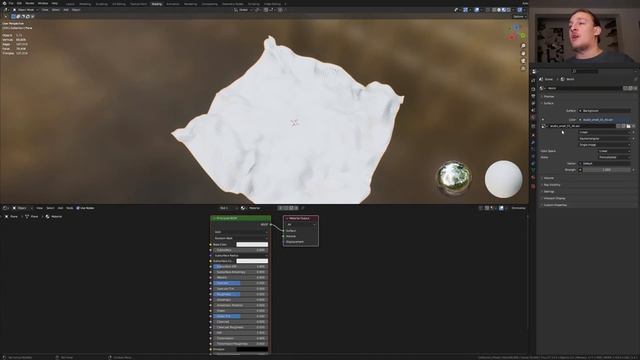Screen dimensions: 640x360
Task: Click the Subsurface Color white swatch
Action: 252,261
